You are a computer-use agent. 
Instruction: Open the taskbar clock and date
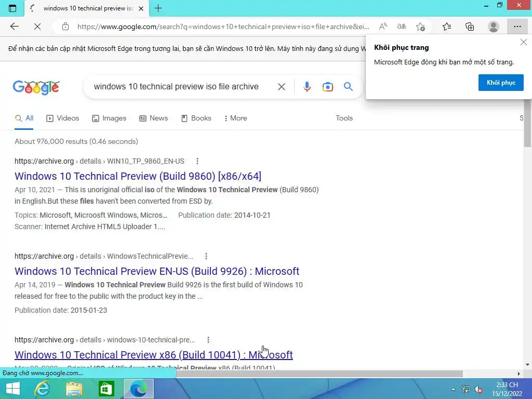coord(507,389)
